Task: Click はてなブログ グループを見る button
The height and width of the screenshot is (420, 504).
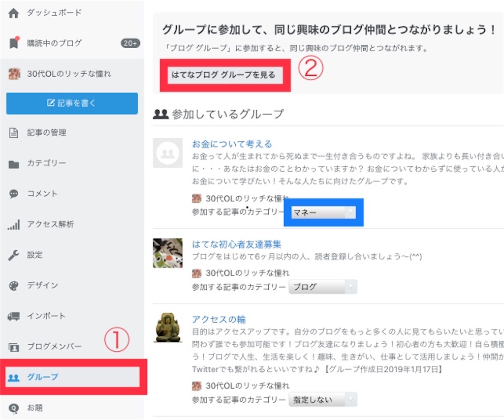Action: (225, 75)
